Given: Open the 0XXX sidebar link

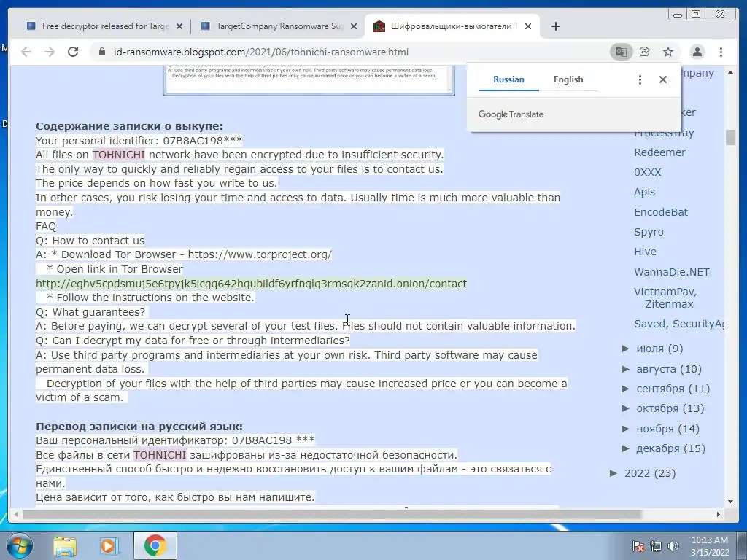Looking at the screenshot, I should (x=648, y=172).
